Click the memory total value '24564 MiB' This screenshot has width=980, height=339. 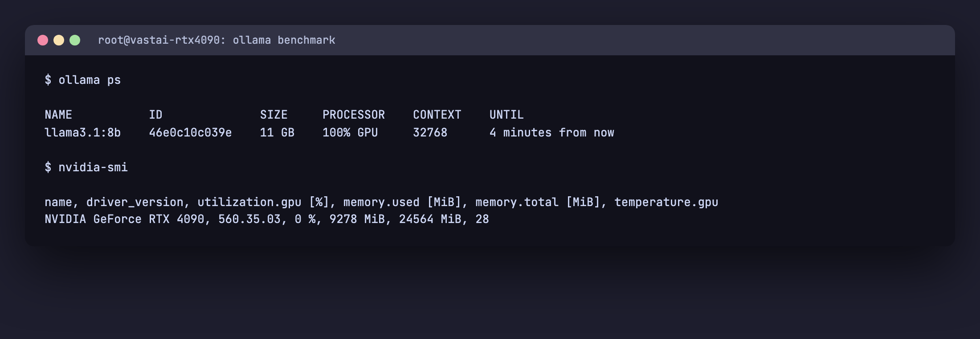tap(430, 219)
